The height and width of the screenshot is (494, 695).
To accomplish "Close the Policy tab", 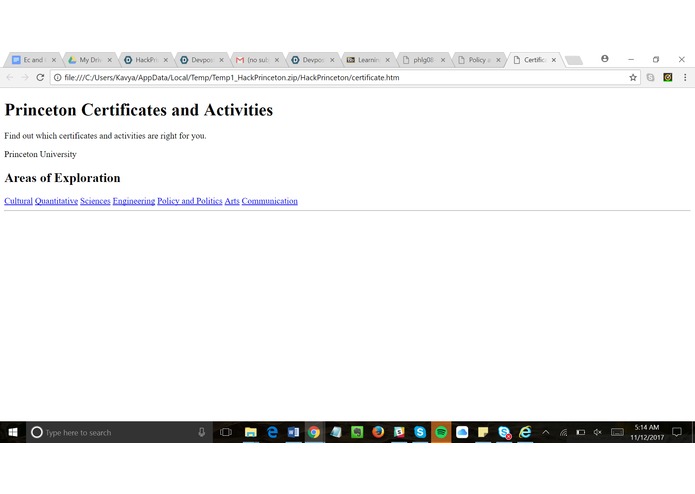I will click(x=498, y=60).
